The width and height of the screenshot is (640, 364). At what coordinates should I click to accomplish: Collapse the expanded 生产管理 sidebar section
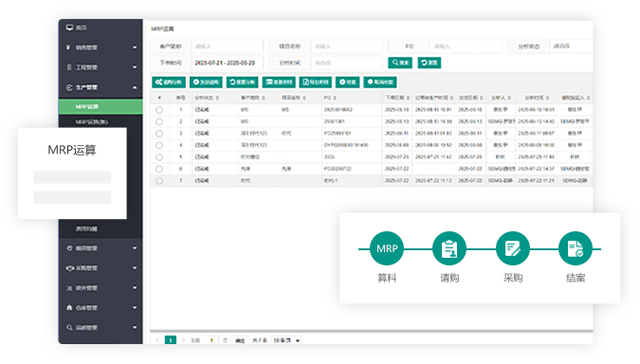[135, 87]
